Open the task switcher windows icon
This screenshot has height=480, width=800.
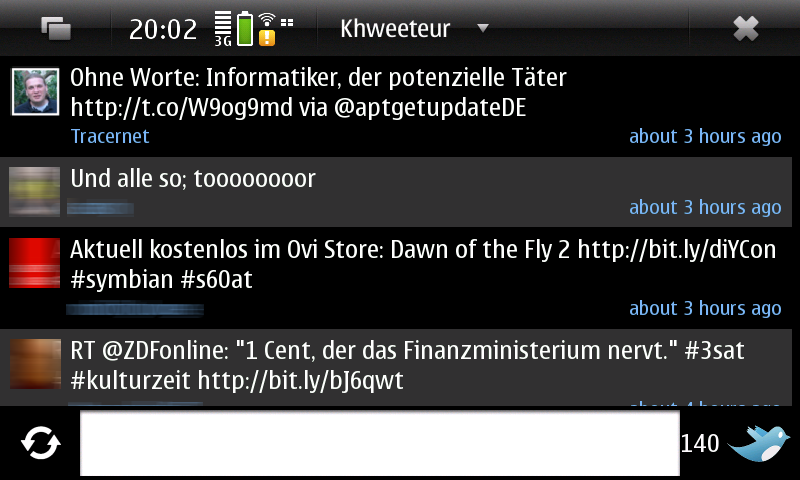pyautogui.click(x=56, y=28)
